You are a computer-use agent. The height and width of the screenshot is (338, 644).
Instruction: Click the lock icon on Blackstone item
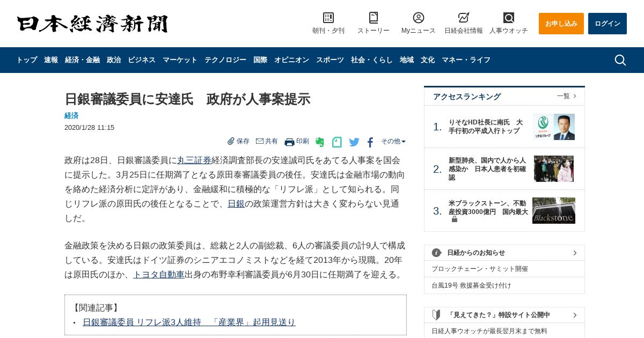(x=455, y=219)
